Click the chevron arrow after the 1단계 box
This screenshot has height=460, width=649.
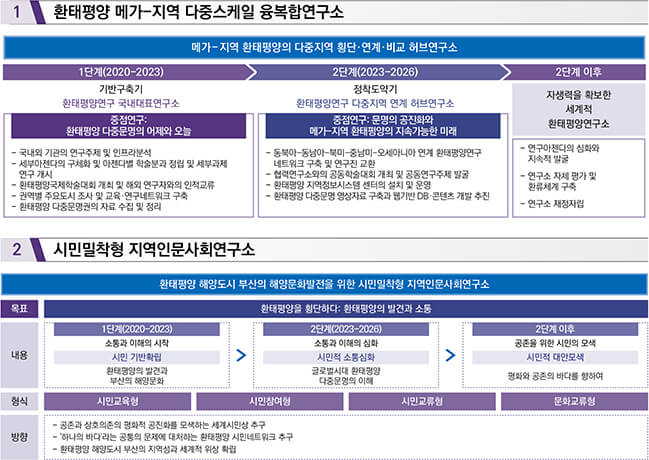(241, 355)
